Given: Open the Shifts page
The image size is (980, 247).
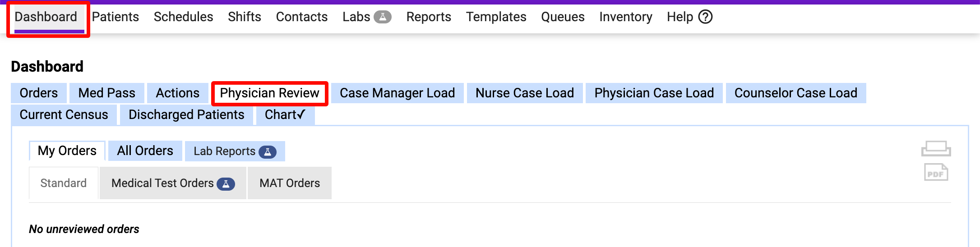Looking at the screenshot, I should pyautogui.click(x=244, y=17).
